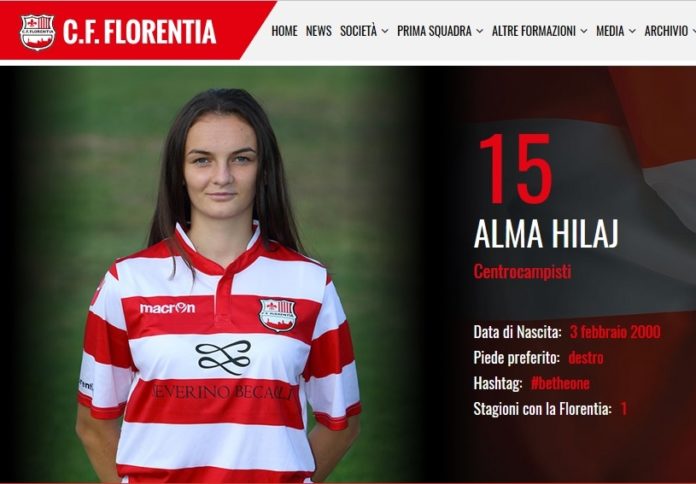Click the C.F. FLORENTIA title text
Image resolution: width=696 pixels, height=484 pixels.
click(x=139, y=32)
